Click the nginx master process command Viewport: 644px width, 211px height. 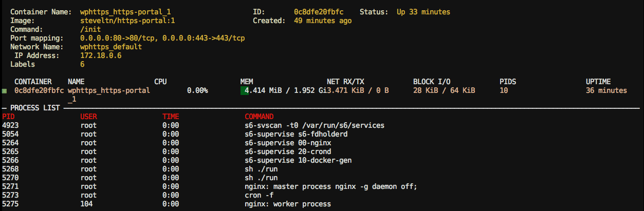330,186
